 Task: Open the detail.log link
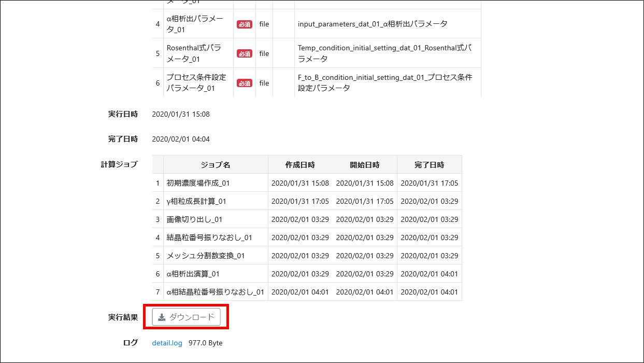pyautogui.click(x=167, y=343)
